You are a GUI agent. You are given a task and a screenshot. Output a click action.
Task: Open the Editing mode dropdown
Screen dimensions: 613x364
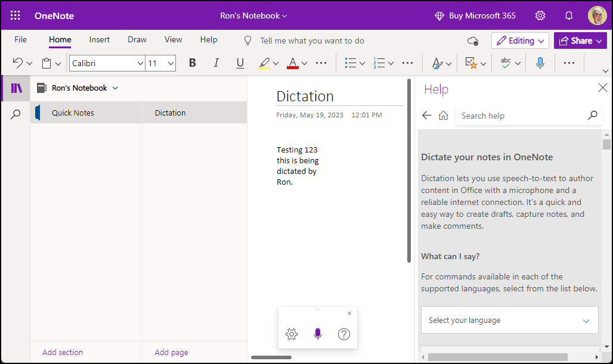(x=520, y=41)
